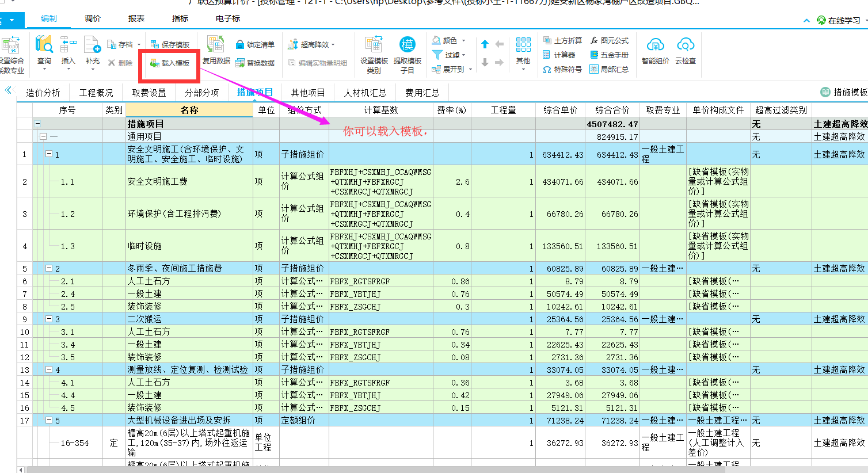Click 智能组价 cloud icon
The width and height of the screenshot is (868, 473).
click(655, 44)
